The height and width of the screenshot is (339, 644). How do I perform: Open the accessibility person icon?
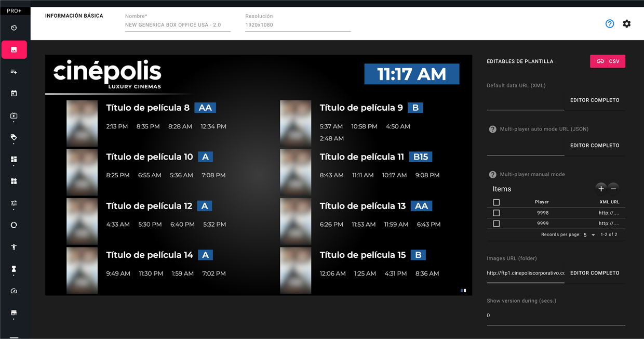click(14, 247)
